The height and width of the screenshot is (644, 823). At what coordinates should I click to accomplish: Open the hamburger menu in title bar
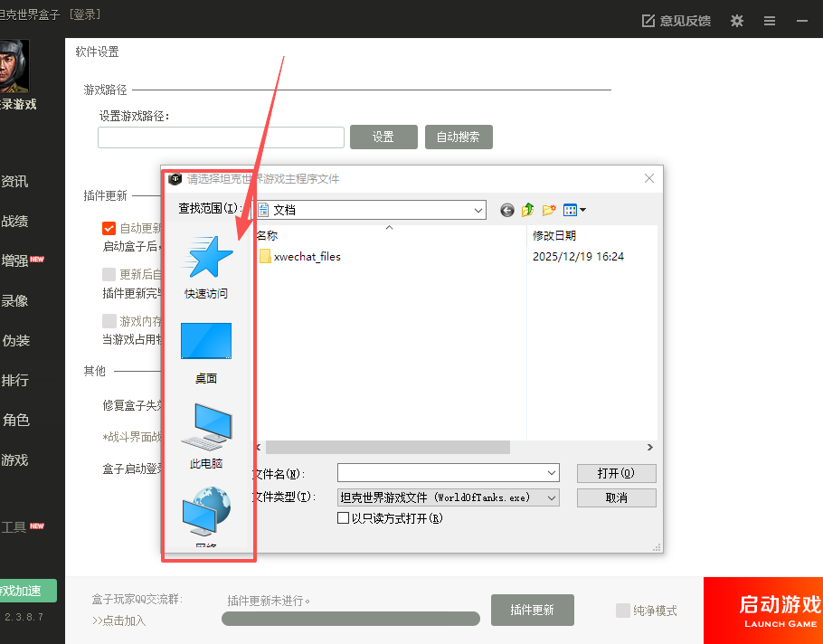pos(770,21)
